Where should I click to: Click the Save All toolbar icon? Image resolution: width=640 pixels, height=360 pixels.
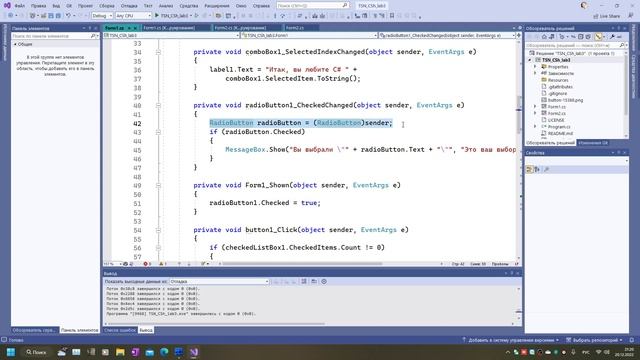tap(58, 16)
